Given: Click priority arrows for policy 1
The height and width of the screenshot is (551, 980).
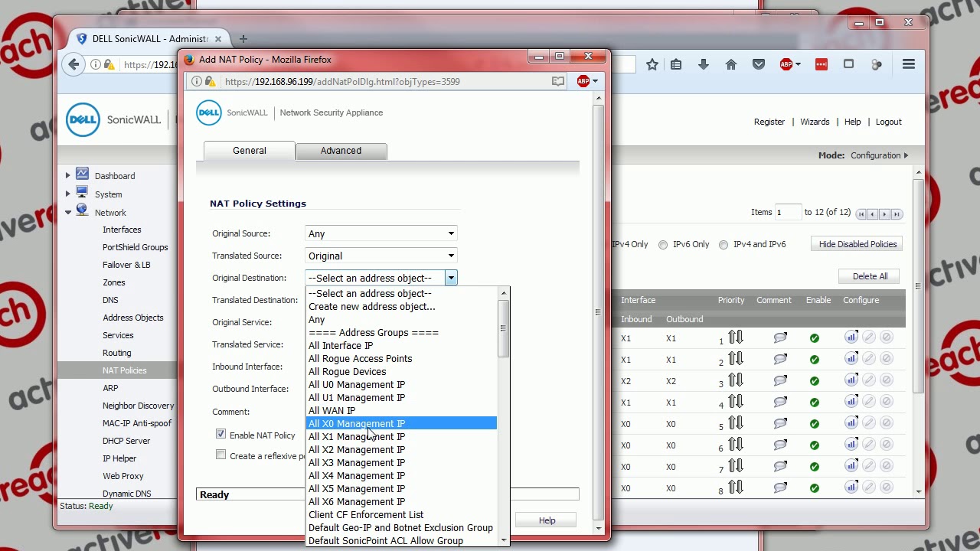Looking at the screenshot, I should (736, 337).
